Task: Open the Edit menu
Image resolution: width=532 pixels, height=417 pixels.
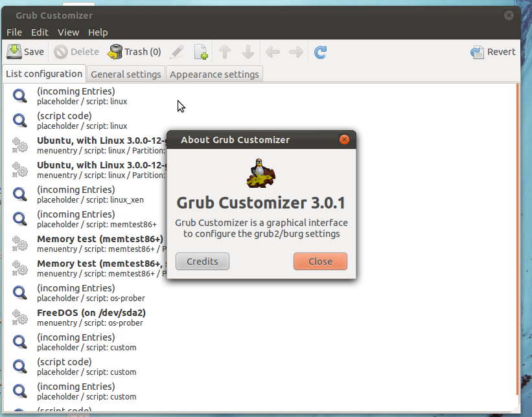Action: (x=40, y=32)
